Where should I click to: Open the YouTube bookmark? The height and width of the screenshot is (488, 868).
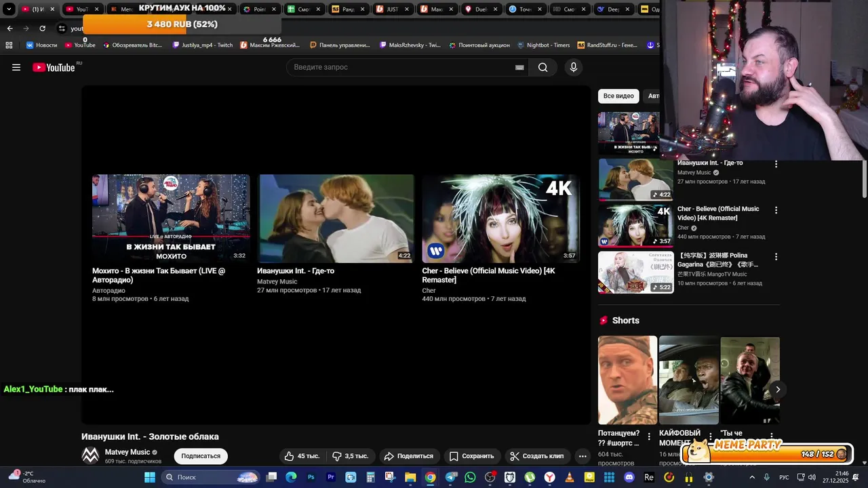[x=80, y=45]
